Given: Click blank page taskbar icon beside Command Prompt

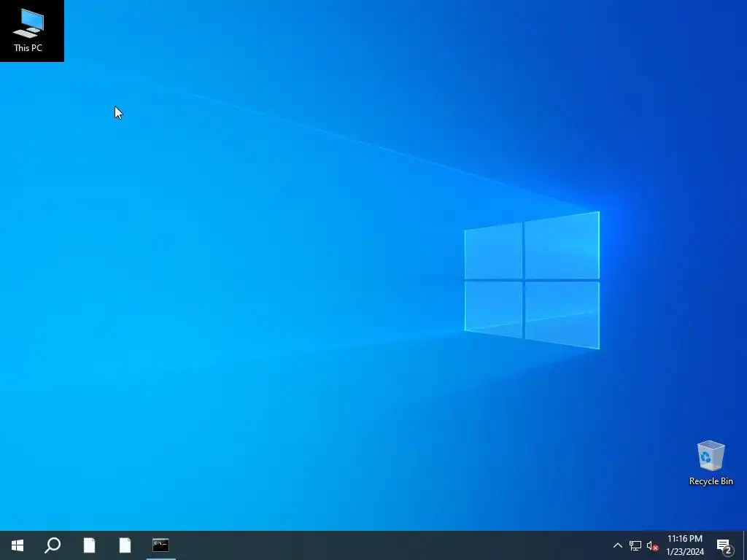Looking at the screenshot, I should (125, 545).
